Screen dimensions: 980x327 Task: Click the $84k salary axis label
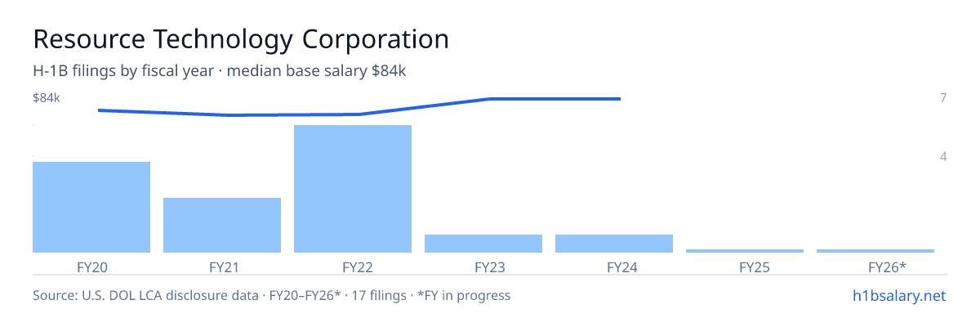[47, 98]
